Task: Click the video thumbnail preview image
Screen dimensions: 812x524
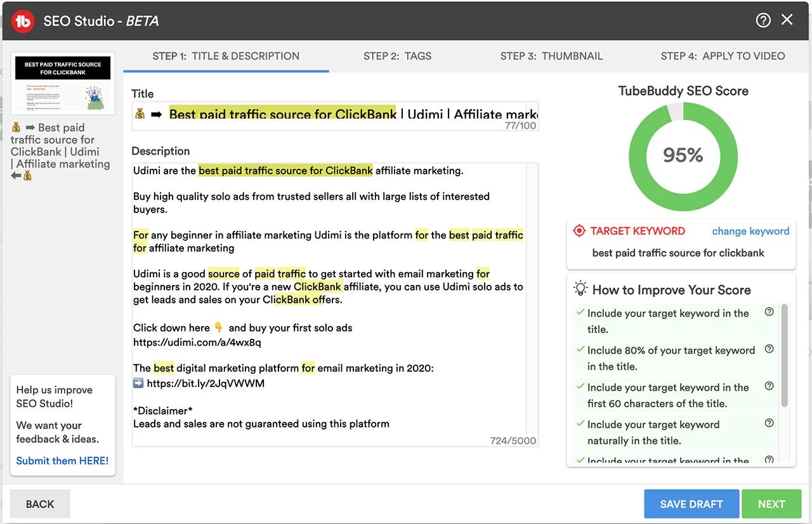Action: [63, 84]
